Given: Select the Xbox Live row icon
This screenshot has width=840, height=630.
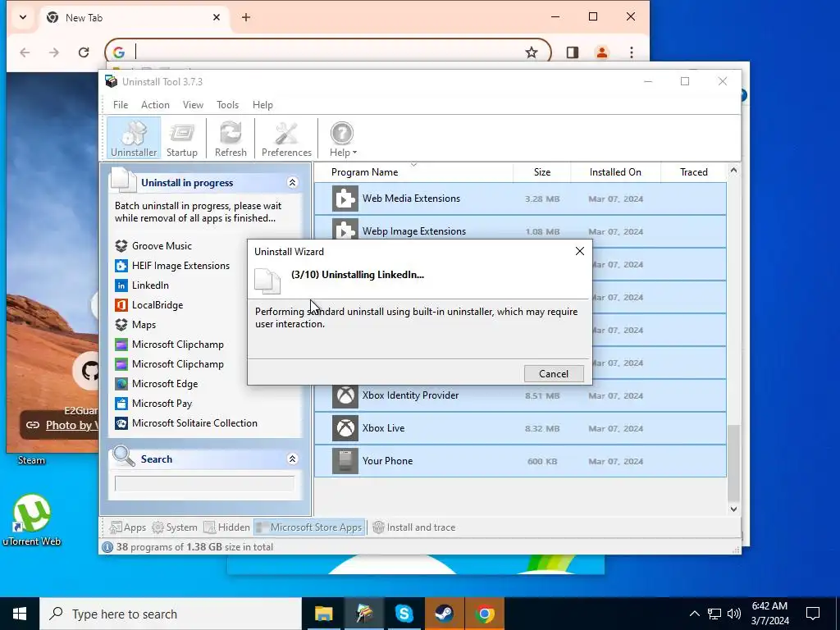Looking at the screenshot, I should pos(345,428).
